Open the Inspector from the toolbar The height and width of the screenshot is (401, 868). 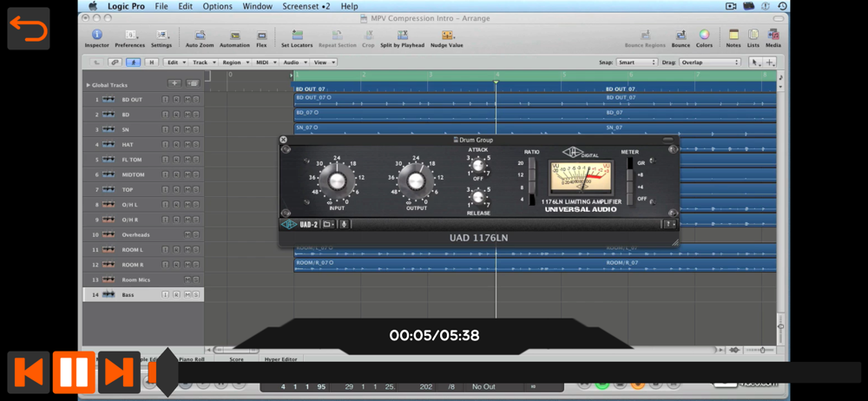pyautogui.click(x=97, y=38)
